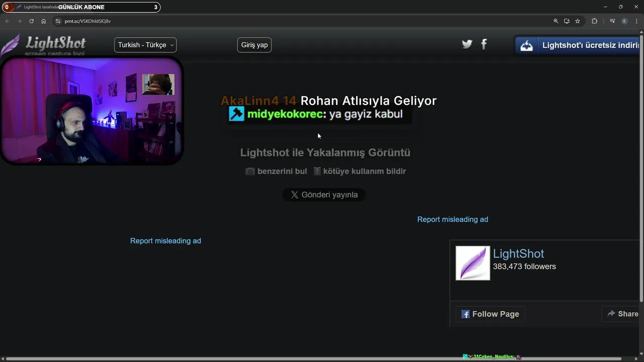The height and width of the screenshot is (362, 644).
Task: Click the browser back arrow
Action: click(x=7, y=21)
